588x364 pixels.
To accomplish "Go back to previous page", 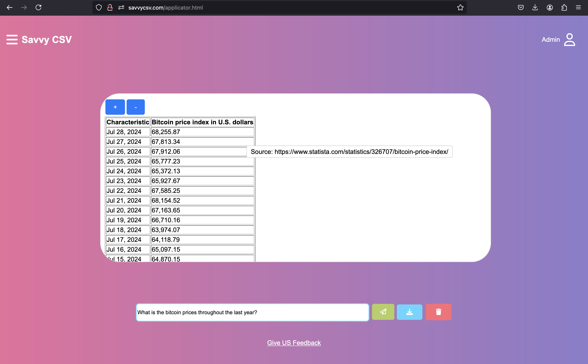I will pos(10,7).
